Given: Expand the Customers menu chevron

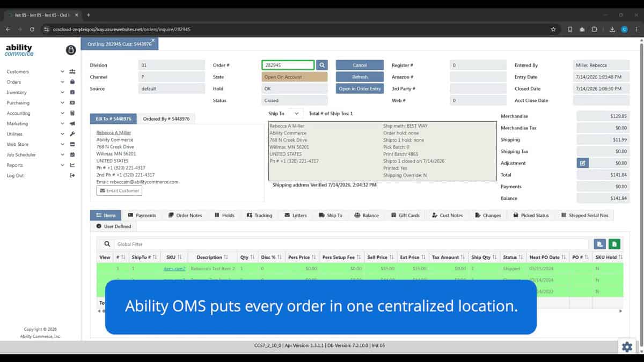Looking at the screenshot, I should coord(62,72).
